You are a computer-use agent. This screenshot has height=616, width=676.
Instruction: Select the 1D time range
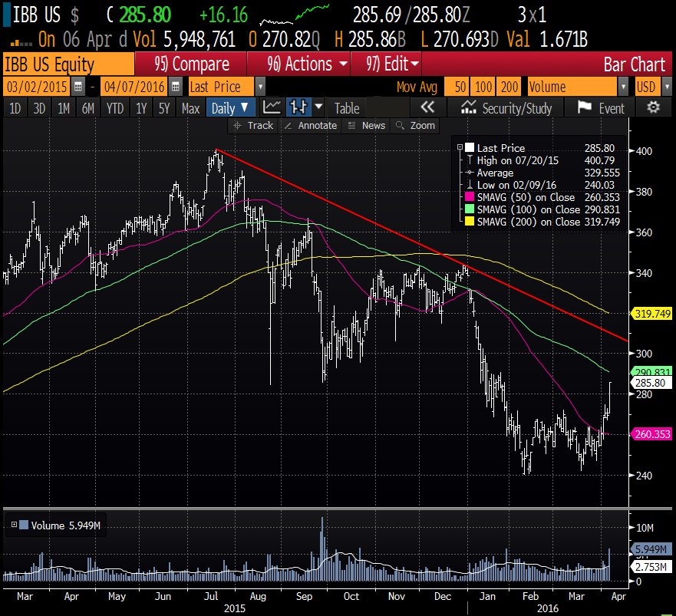pyautogui.click(x=15, y=108)
